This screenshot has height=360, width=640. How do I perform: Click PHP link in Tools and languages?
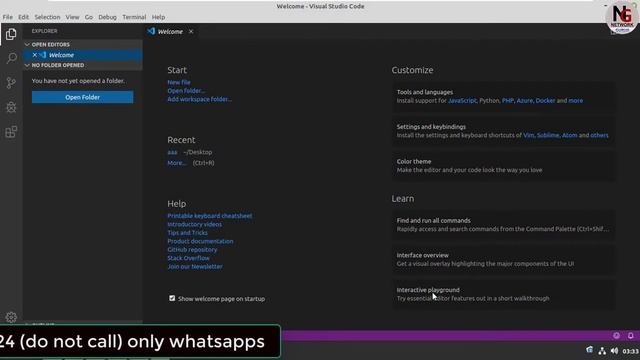coord(508,100)
